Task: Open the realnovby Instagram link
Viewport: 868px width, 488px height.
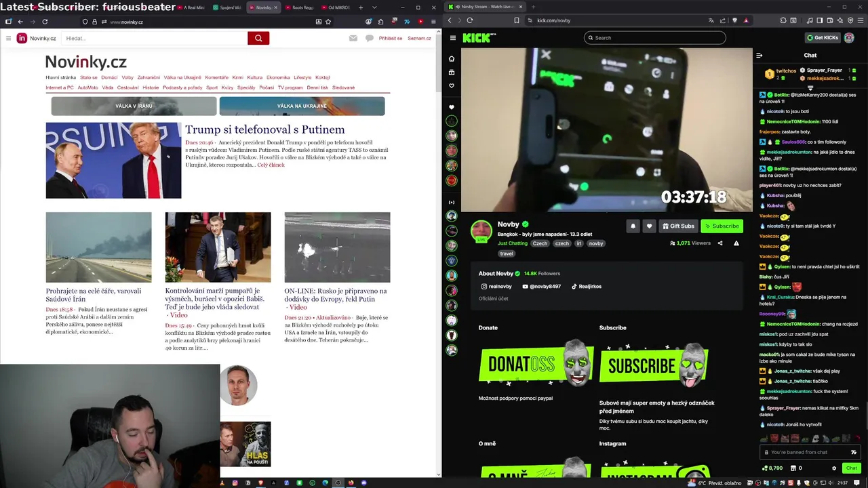Action: 496,287
